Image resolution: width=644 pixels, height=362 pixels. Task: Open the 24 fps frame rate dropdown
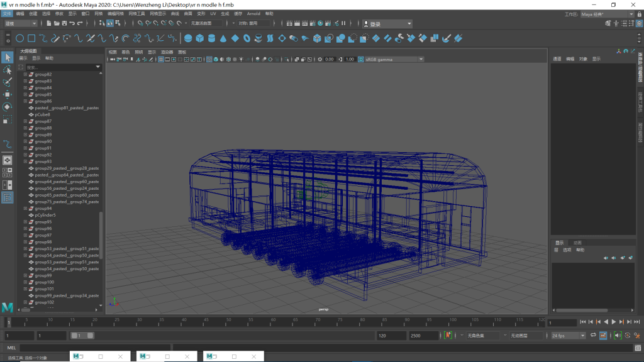coord(568,336)
